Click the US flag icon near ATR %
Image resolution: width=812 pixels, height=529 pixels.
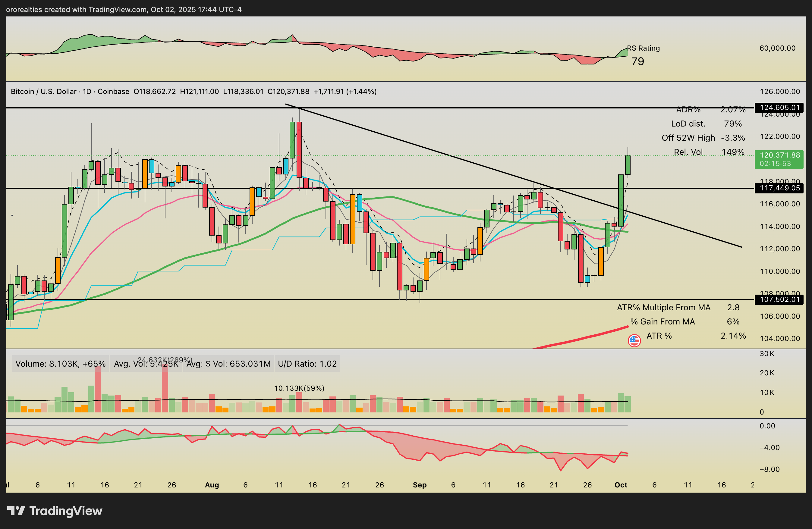(634, 340)
